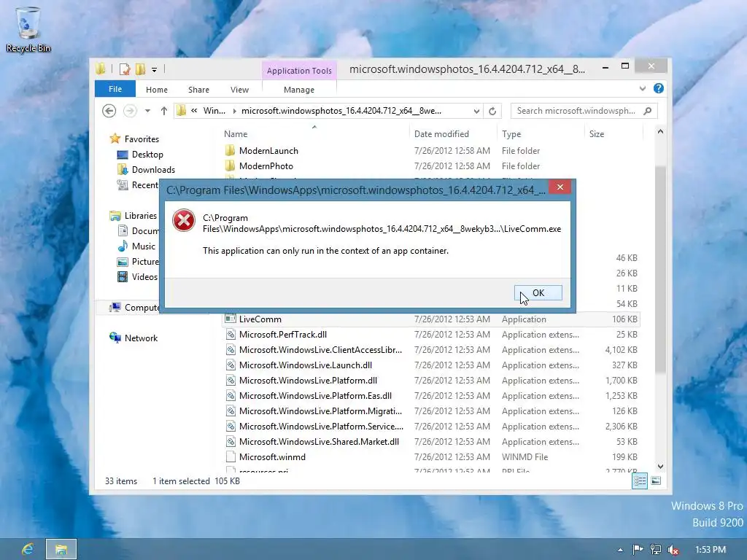The width and height of the screenshot is (747, 560).
Task: Open Action Center flag icon
Action: [x=638, y=550]
